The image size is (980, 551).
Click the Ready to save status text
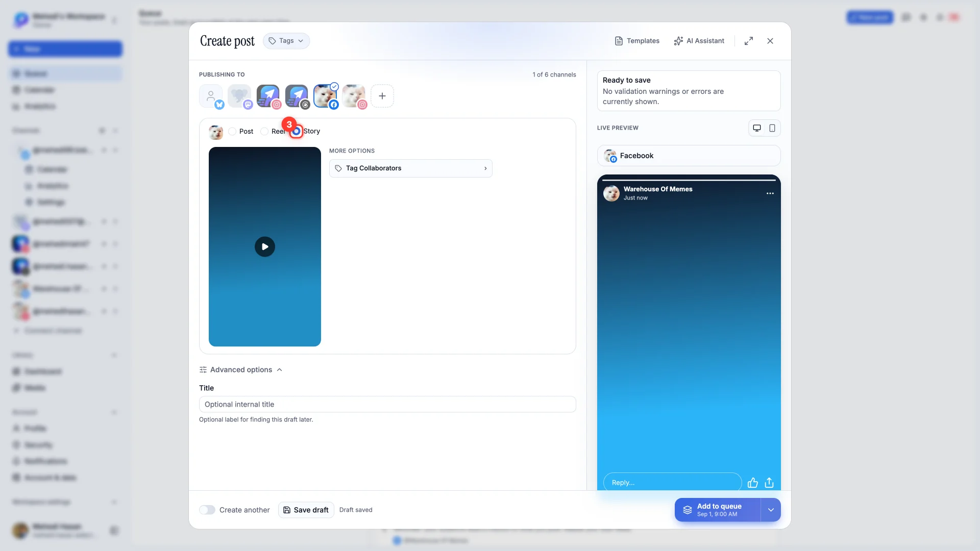point(627,80)
